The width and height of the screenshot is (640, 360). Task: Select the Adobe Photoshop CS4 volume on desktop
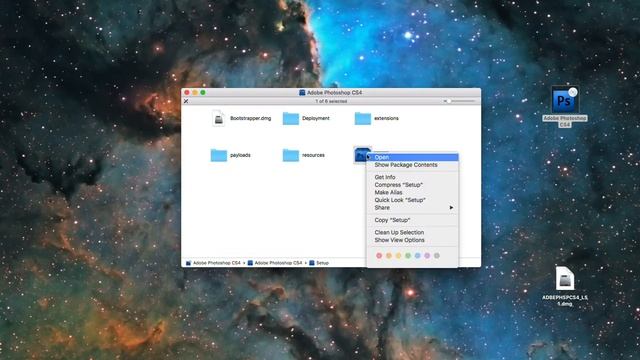click(564, 100)
